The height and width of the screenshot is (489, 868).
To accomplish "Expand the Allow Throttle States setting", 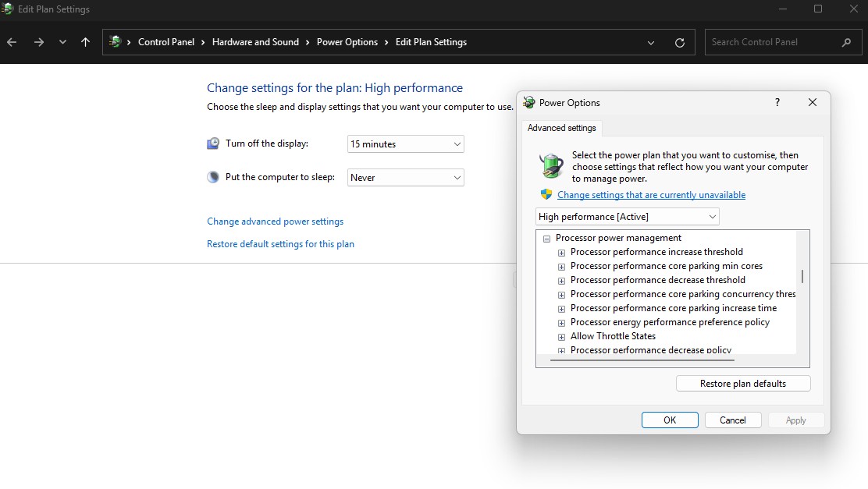I will (x=561, y=337).
